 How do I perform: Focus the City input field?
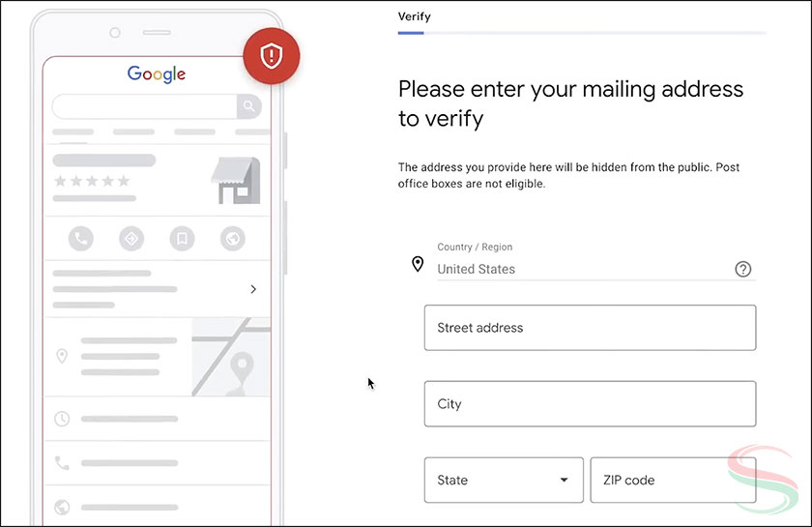(590, 404)
